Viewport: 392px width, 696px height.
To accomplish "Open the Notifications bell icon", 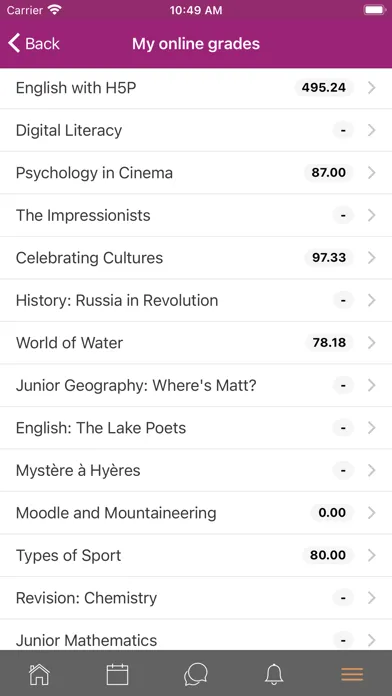I will [274, 675].
